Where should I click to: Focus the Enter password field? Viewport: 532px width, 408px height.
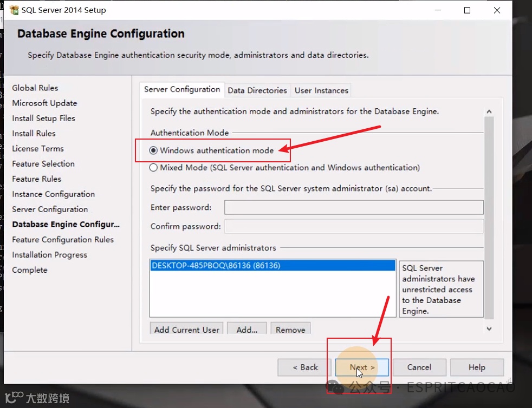pos(354,207)
